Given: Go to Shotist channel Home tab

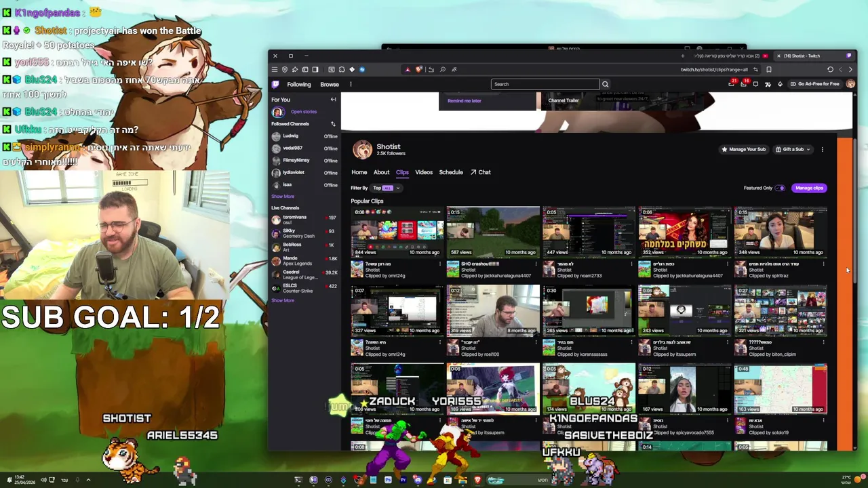Looking at the screenshot, I should 359,172.
